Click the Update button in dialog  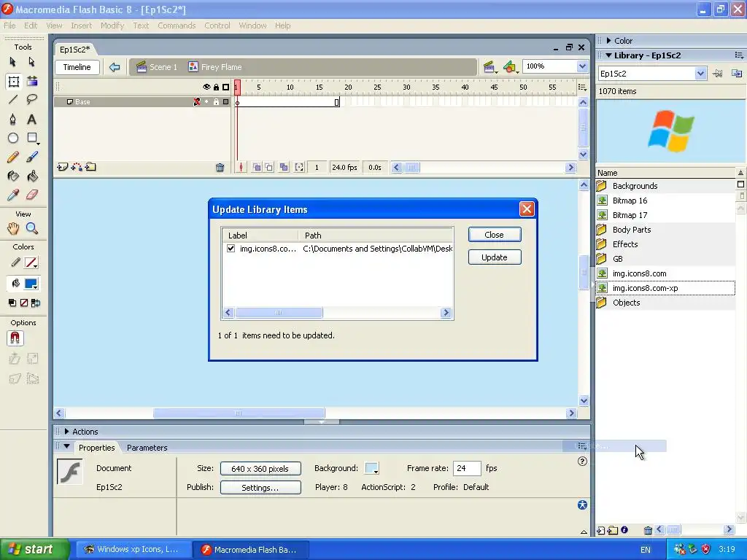tap(495, 257)
